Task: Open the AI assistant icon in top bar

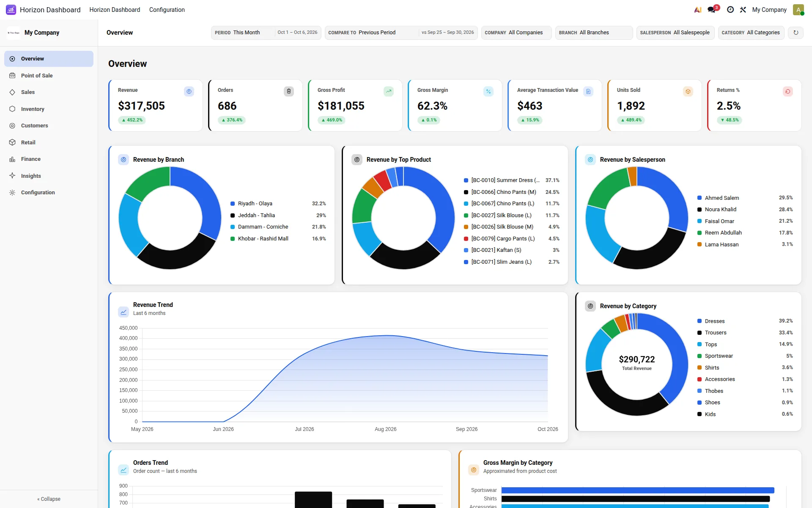Action: pyautogui.click(x=698, y=10)
